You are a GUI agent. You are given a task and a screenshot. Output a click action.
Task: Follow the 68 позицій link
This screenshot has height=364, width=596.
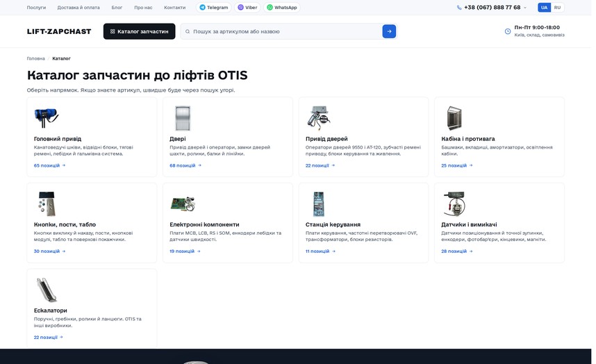(x=183, y=165)
